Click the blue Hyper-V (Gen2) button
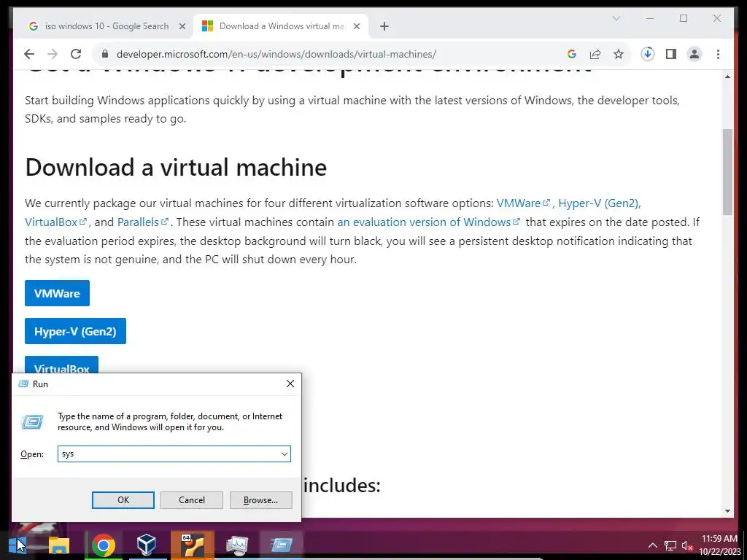 tap(75, 332)
